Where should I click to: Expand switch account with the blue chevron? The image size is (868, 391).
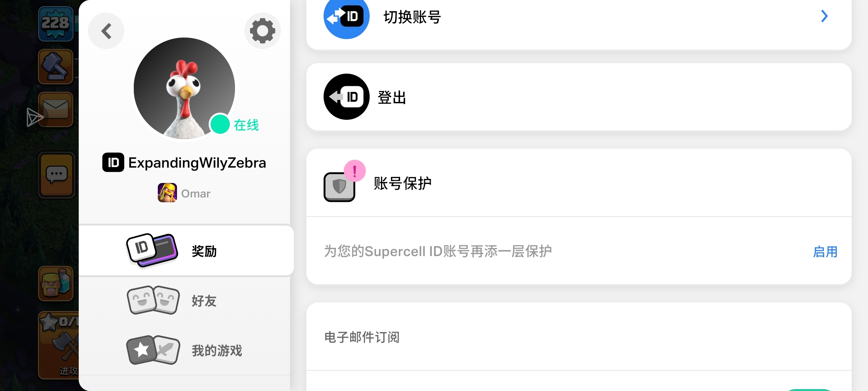[824, 16]
